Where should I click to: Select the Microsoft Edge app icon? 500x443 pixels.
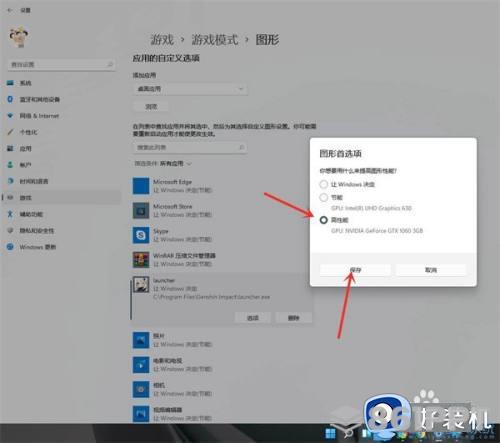coord(141,186)
